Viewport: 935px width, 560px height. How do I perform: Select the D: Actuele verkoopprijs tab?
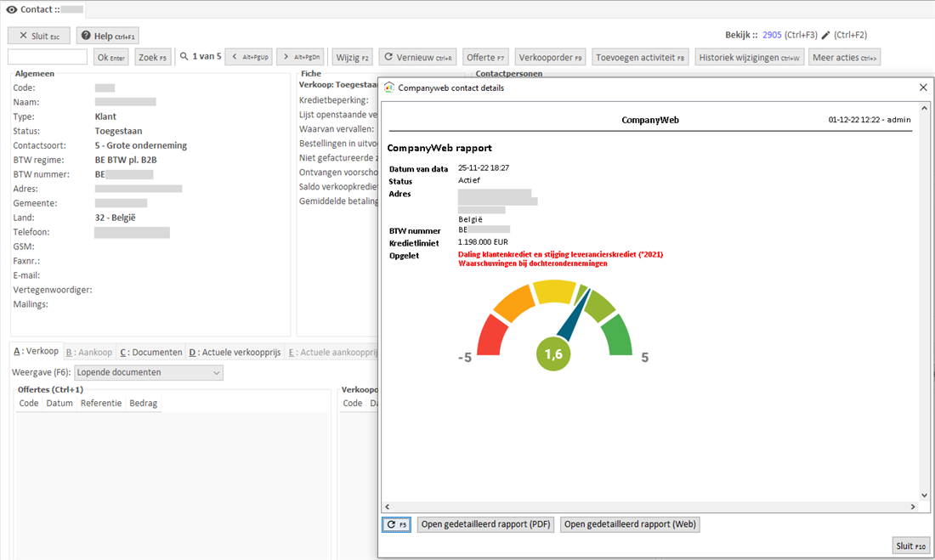235,352
